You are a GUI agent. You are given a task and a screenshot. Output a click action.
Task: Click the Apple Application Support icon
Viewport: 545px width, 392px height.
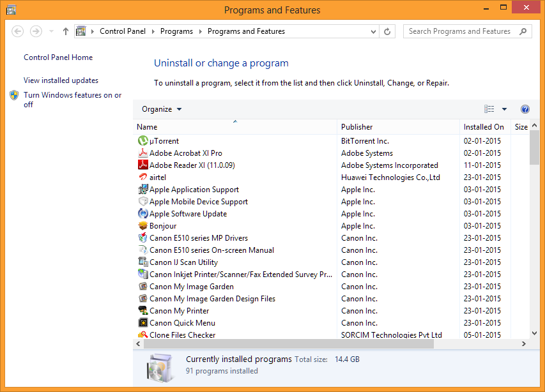point(143,189)
